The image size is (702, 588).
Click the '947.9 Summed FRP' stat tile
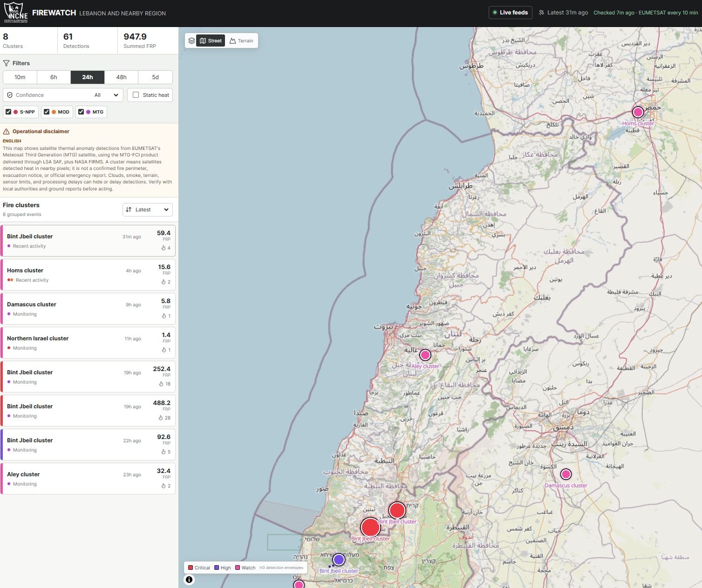coord(148,41)
